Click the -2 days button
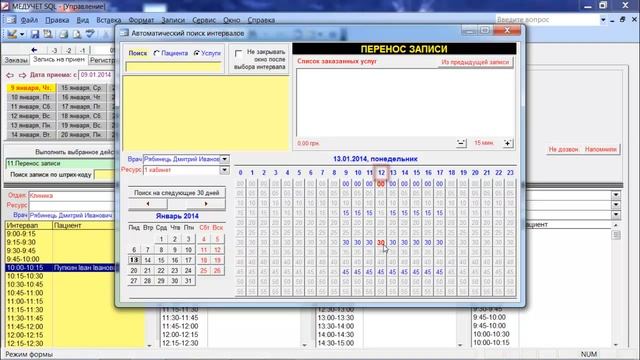The image size is (640, 360). (69, 51)
